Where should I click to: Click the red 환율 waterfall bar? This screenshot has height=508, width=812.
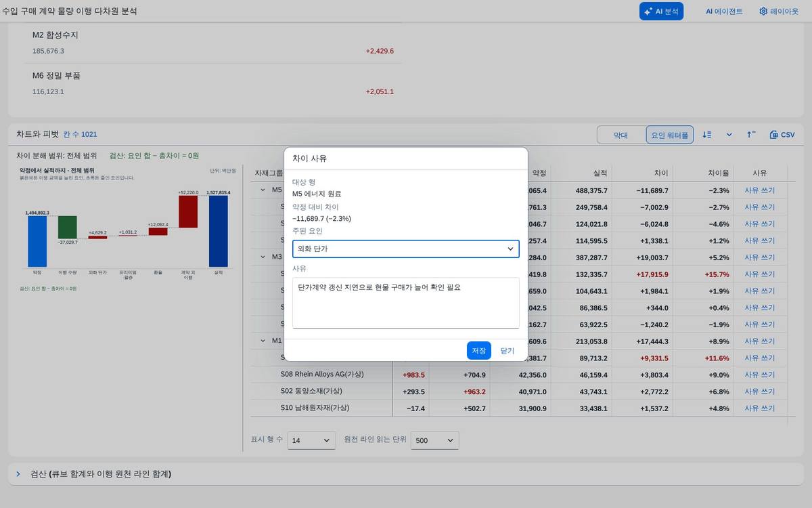[158, 231]
